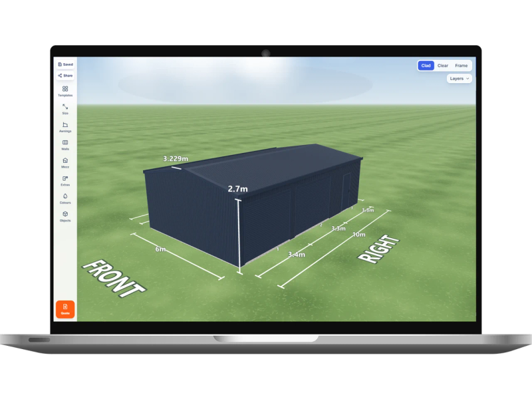Click the FRONT ground label
The image size is (532, 399).
[x=114, y=279]
